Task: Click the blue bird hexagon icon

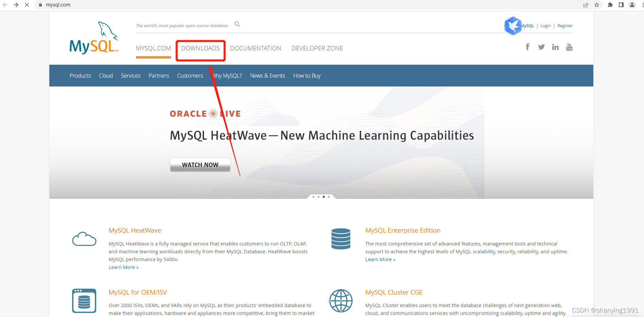Action: pos(513,26)
